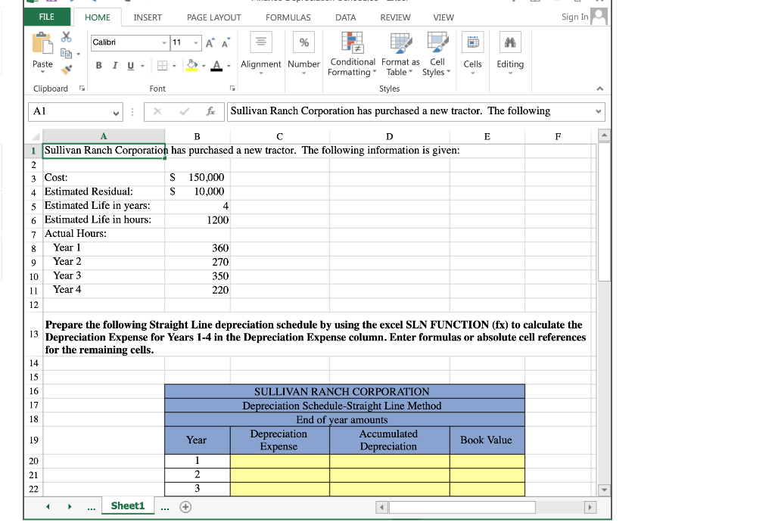This screenshot has width=775, height=532.
Task: Click the Sign In link
Action: pos(575,16)
